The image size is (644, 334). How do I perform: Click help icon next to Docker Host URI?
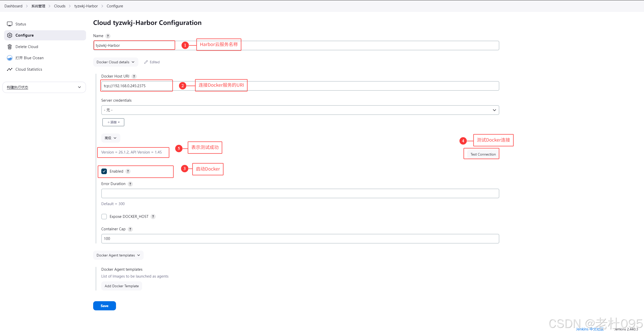pos(134,76)
